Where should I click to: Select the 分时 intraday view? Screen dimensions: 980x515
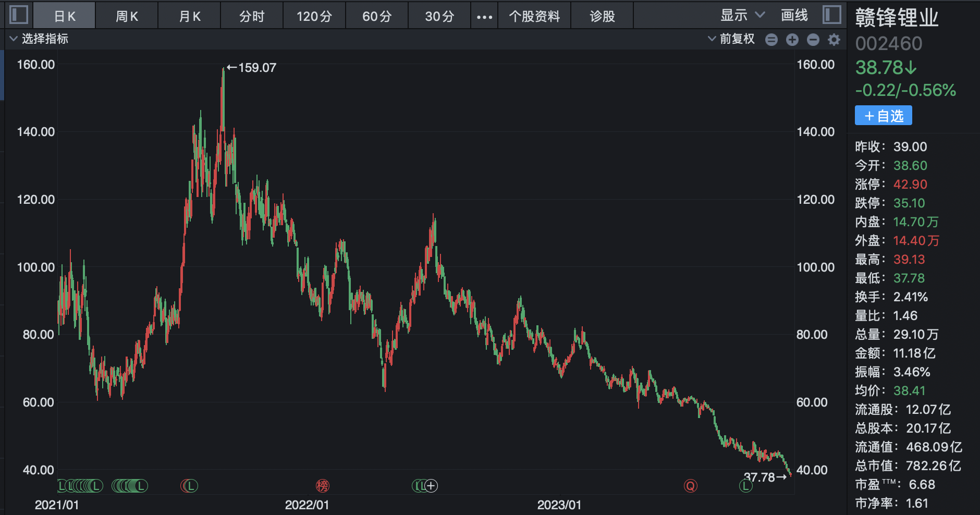click(x=252, y=16)
